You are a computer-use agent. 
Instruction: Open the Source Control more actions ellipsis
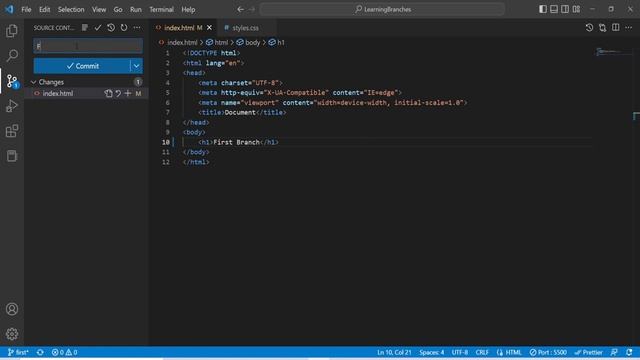[137, 27]
